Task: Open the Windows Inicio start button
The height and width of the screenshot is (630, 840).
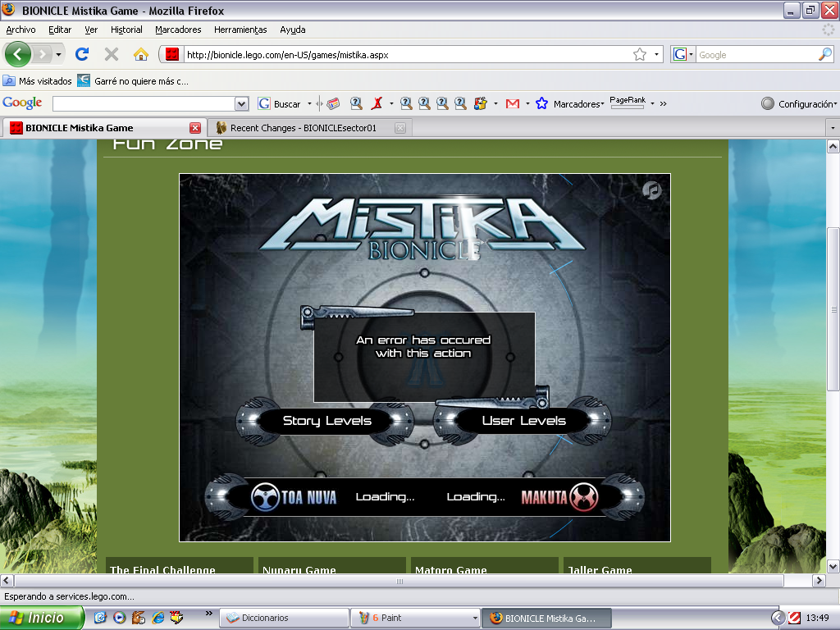Action: 42,618
